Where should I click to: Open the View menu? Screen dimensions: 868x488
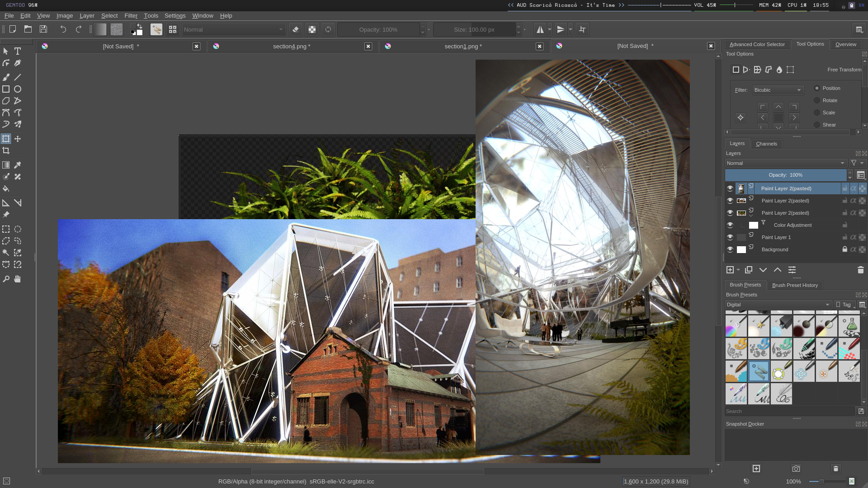pyautogui.click(x=43, y=15)
